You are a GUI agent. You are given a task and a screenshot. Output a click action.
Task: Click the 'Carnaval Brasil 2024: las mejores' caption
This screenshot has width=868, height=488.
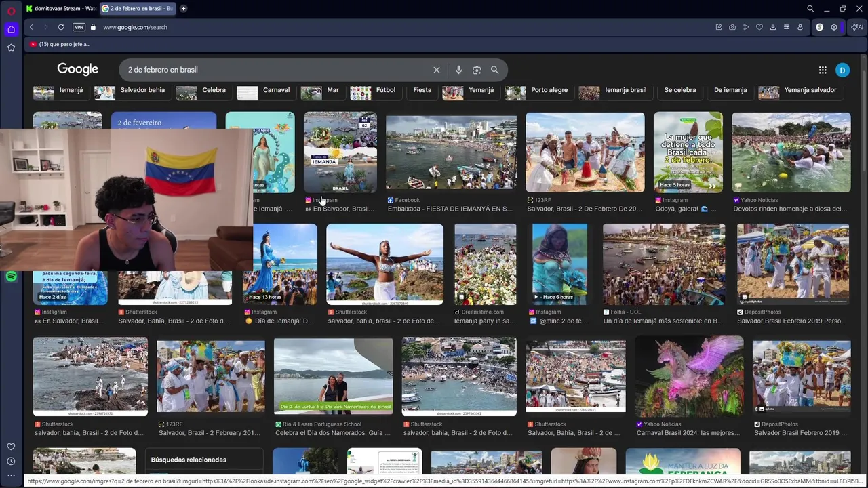click(x=688, y=433)
